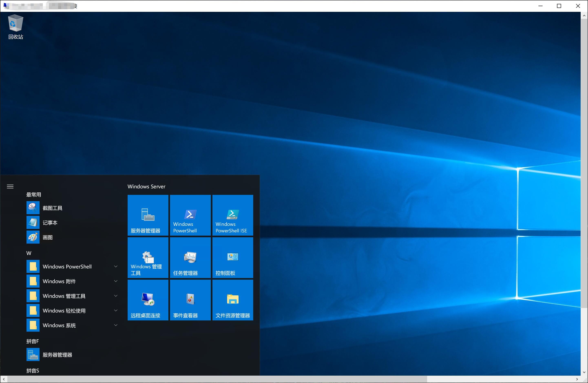Open the 文件资源管理器 tile
The image size is (588, 383).
coord(233,300)
